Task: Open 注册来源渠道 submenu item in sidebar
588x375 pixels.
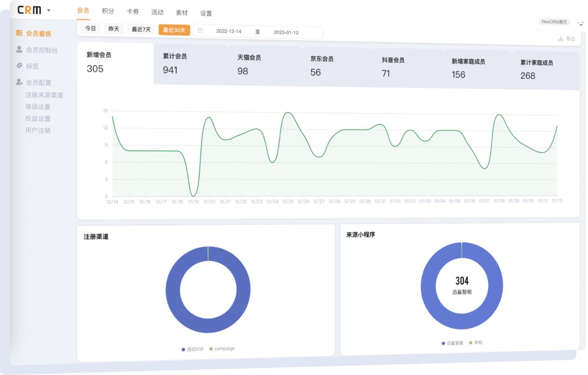Action: click(44, 95)
